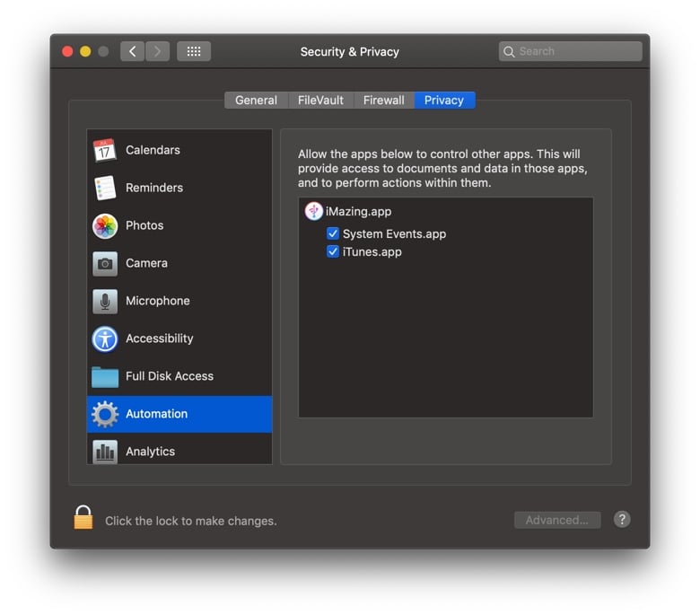Select Automation label in privacy list
The image size is (700, 615).
156,414
